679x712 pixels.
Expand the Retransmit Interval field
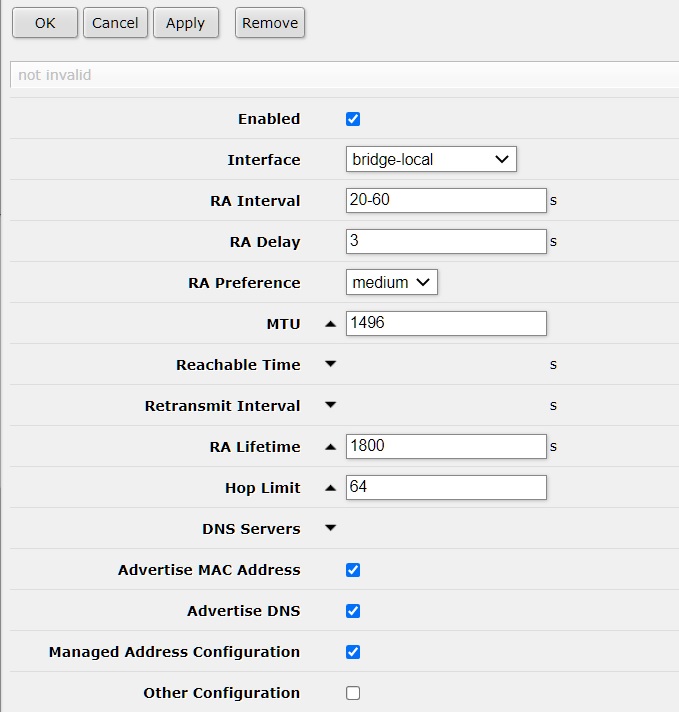click(331, 406)
